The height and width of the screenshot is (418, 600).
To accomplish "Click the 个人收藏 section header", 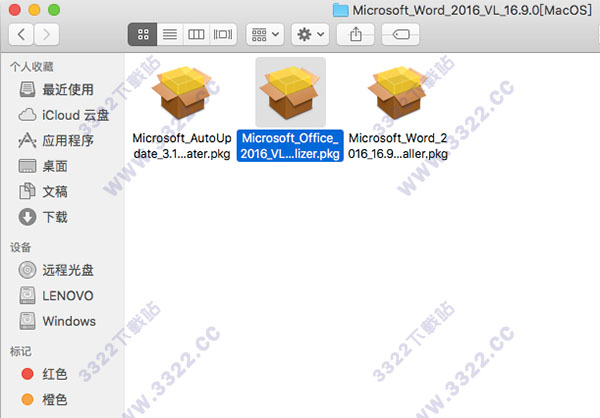I will 32,67.
